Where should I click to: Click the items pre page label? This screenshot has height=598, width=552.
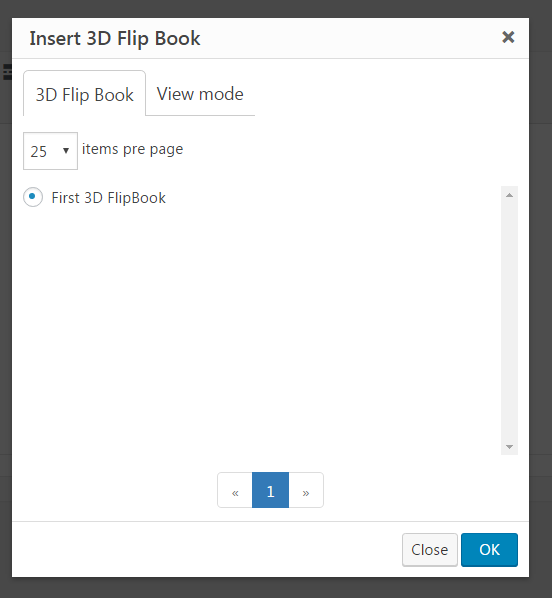[x=132, y=149]
